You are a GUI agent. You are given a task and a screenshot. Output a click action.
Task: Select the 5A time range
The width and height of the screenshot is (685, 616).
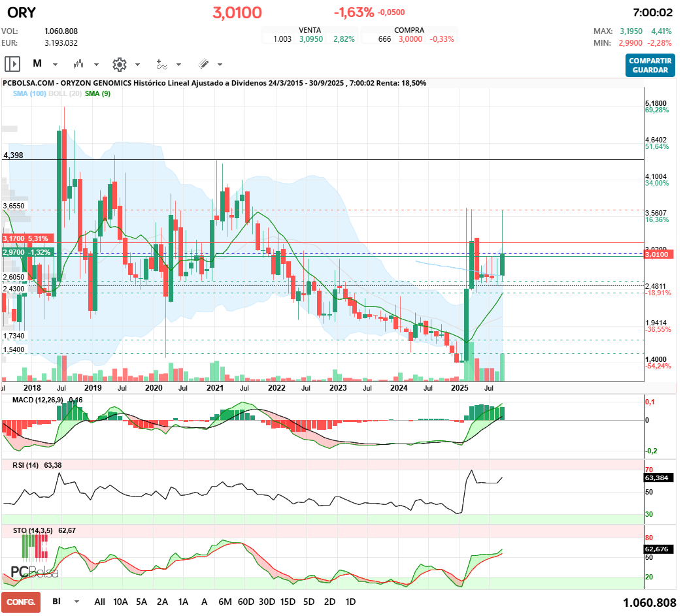142,602
